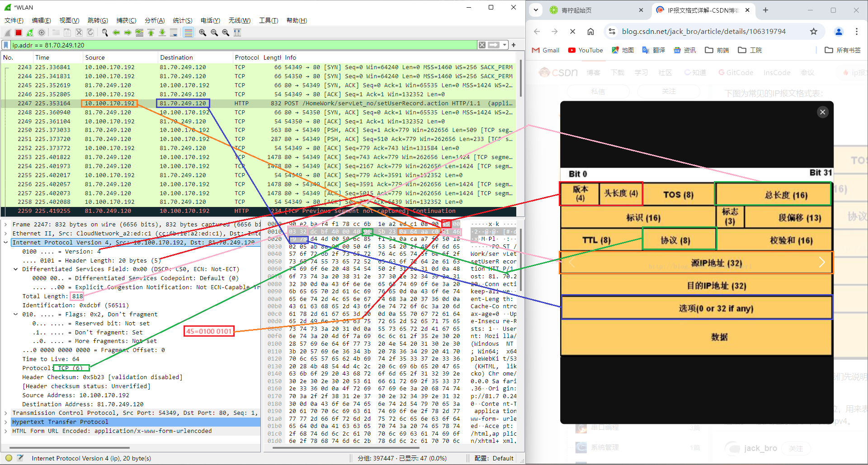
Task: Go forward to next packet arrow
Action: (128, 33)
